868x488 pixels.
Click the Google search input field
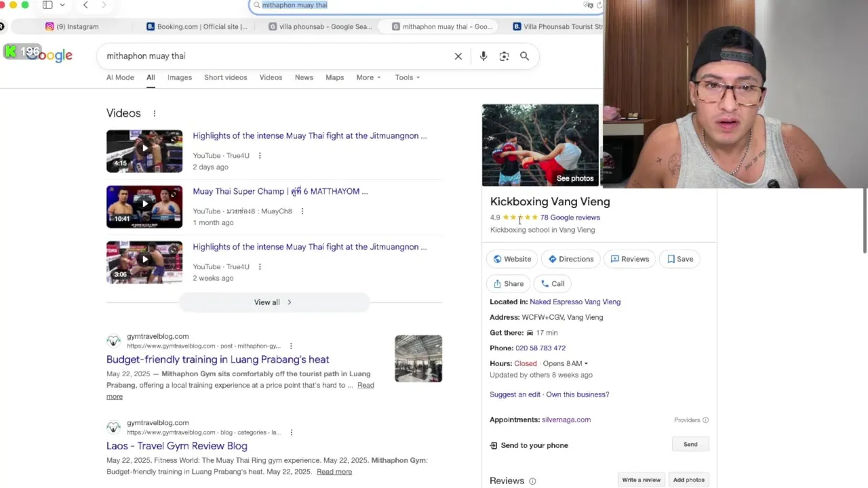point(278,56)
